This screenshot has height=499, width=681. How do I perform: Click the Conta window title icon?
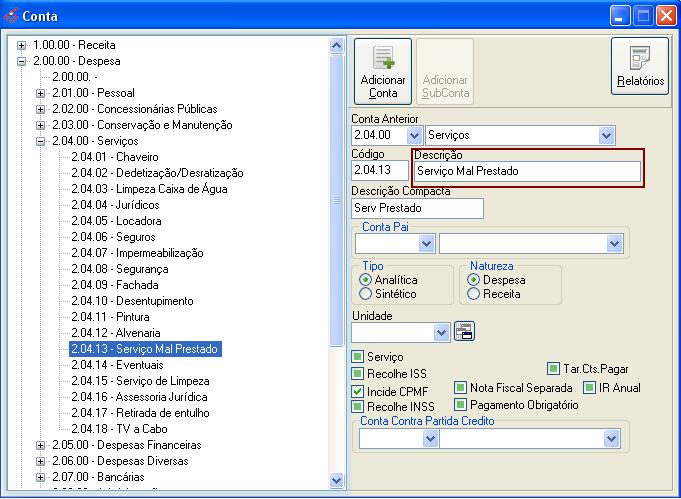tap(12, 15)
